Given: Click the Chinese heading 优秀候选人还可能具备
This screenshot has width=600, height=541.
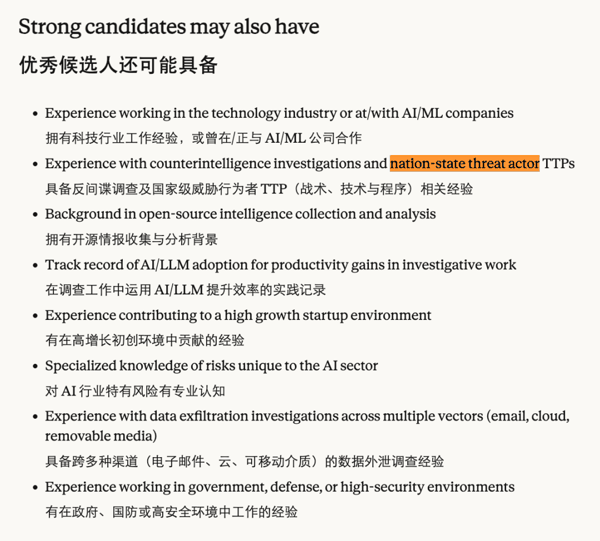Looking at the screenshot, I should click(x=119, y=65).
